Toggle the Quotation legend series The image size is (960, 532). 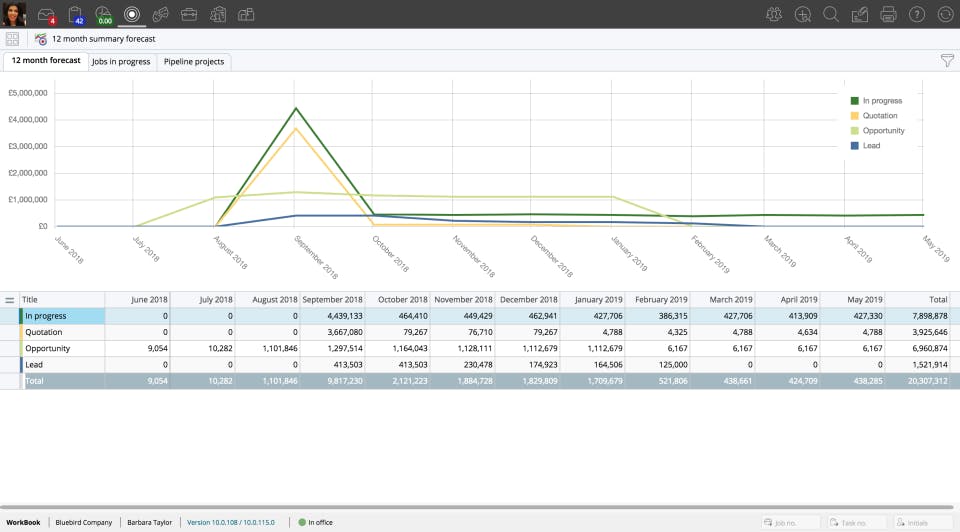tap(874, 116)
